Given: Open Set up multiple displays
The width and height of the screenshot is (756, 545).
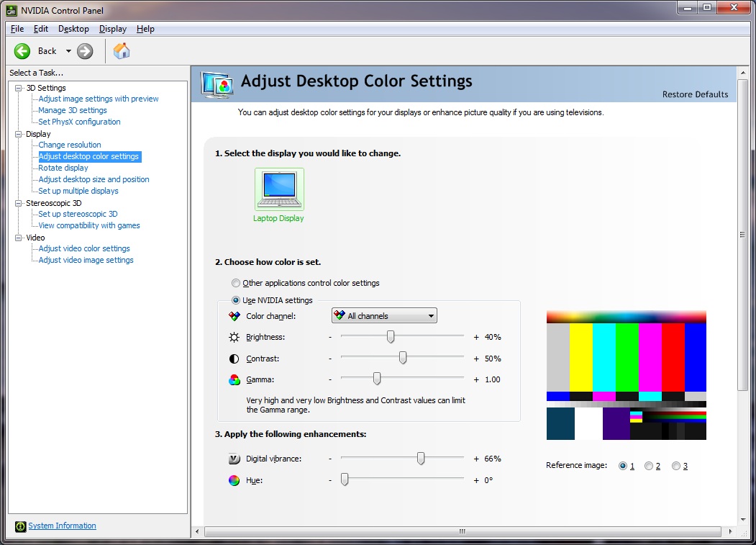Looking at the screenshot, I should click(78, 191).
